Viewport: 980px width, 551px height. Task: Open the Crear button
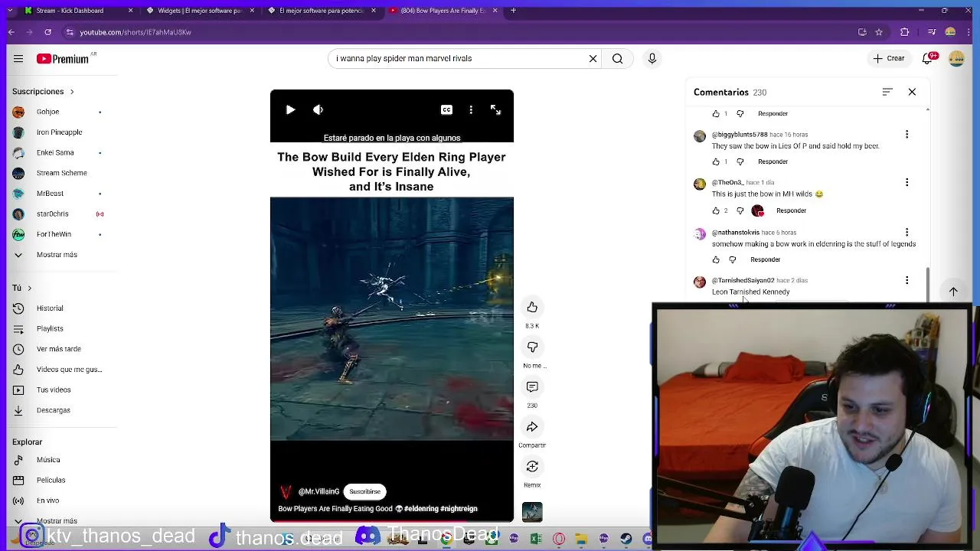[889, 58]
